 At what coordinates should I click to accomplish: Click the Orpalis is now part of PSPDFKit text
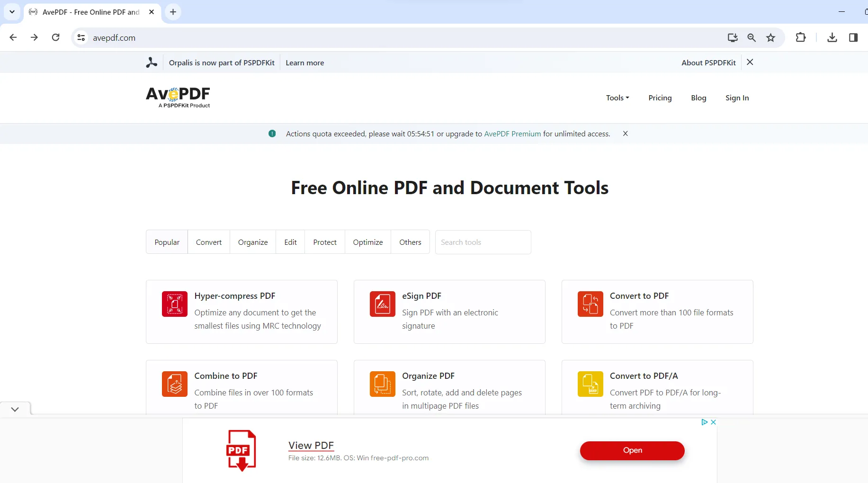tap(222, 63)
